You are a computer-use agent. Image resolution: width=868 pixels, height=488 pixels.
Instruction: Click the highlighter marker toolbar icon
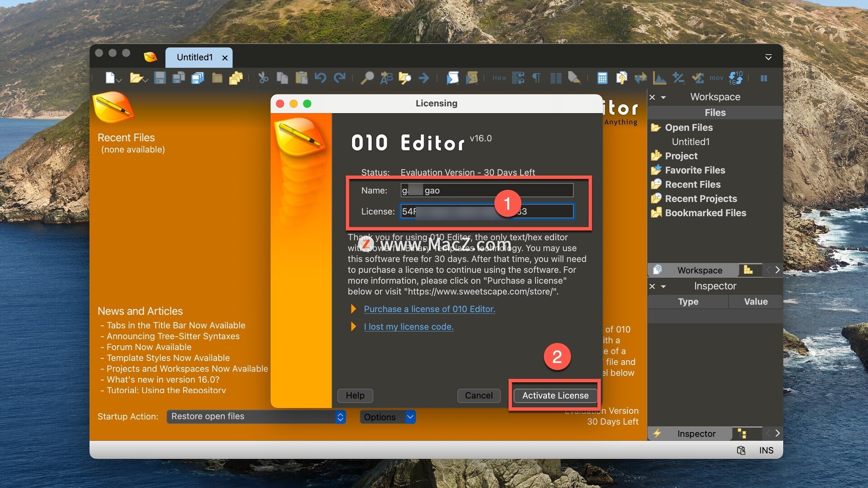574,78
